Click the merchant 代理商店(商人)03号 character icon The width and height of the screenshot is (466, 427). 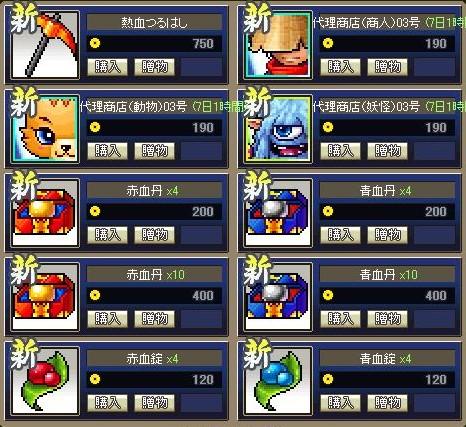point(279,45)
